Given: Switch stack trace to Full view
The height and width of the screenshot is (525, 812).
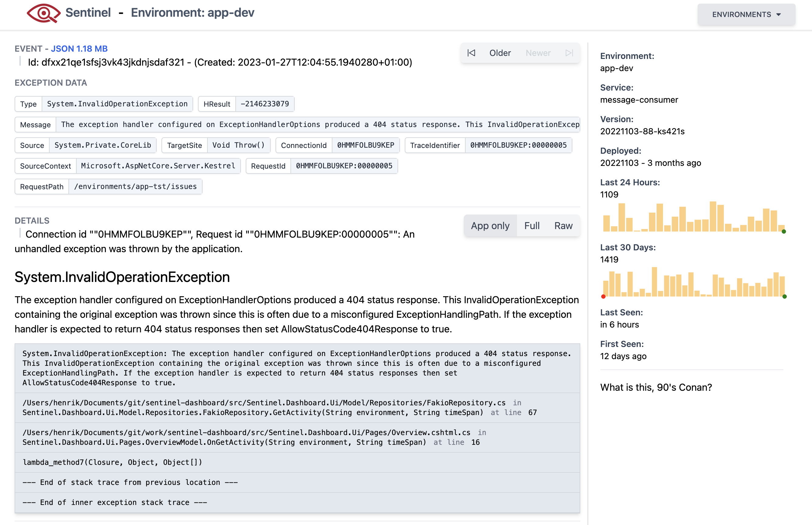Looking at the screenshot, I should pos(532,226).
